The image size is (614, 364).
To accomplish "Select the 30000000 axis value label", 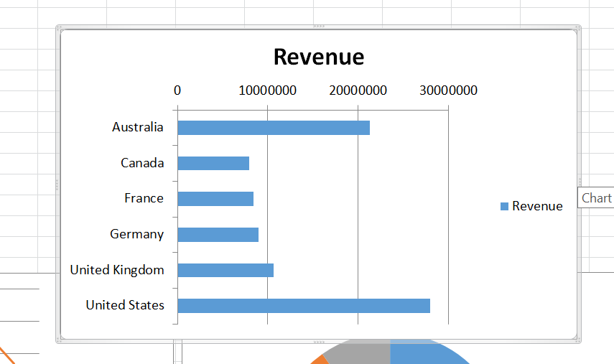I will click(x=448, y=90).
